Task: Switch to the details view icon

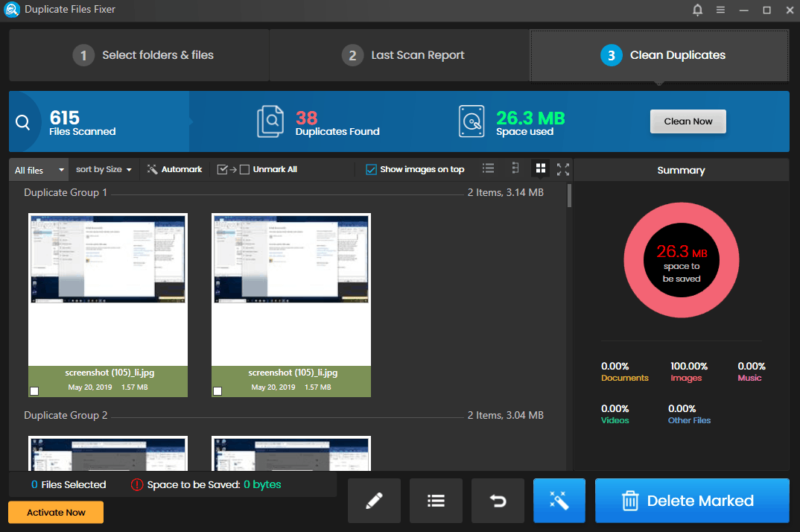Action: [515, 168]
